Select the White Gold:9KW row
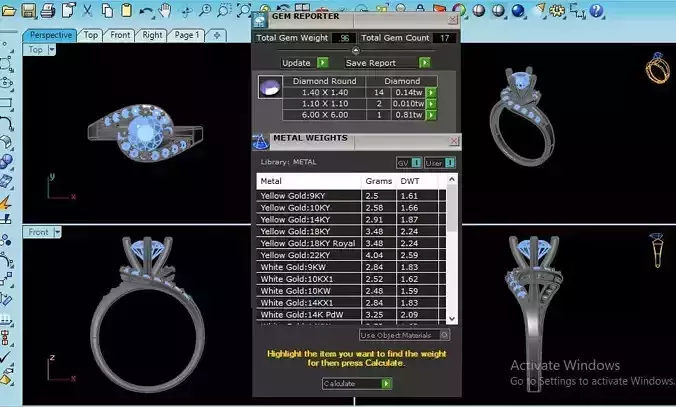The image size is (676, 407). (x=351, y=267)
